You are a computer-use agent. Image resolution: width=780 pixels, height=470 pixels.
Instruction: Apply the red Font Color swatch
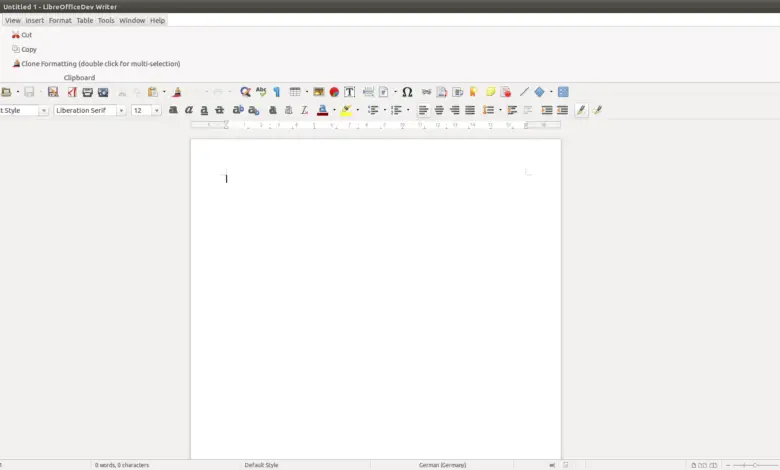click(x=322, y=110)
